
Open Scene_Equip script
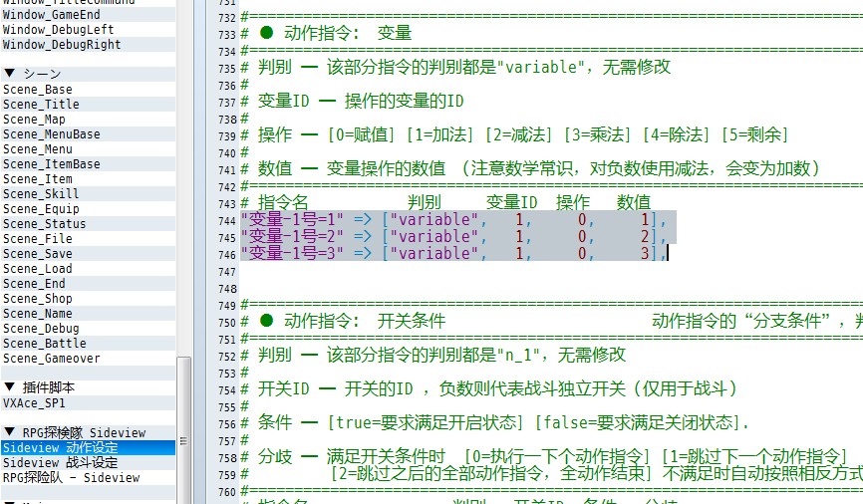(88, 208)
